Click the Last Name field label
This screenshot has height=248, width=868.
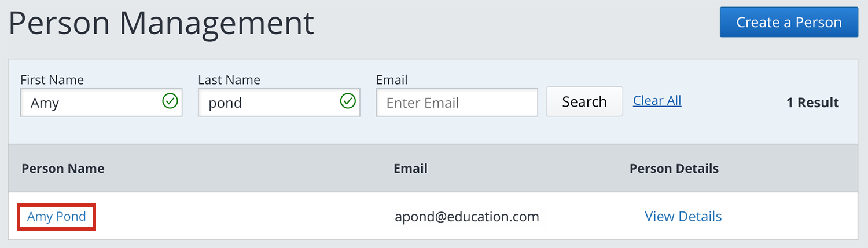point(229,80)
